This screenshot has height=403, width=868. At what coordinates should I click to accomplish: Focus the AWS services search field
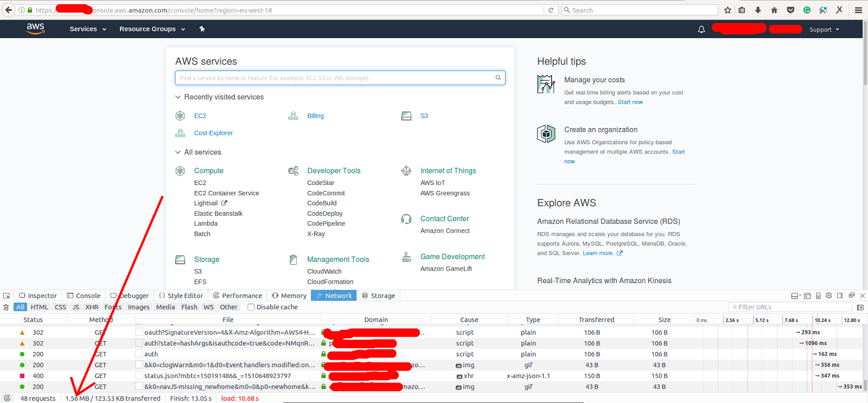point(340,78)
